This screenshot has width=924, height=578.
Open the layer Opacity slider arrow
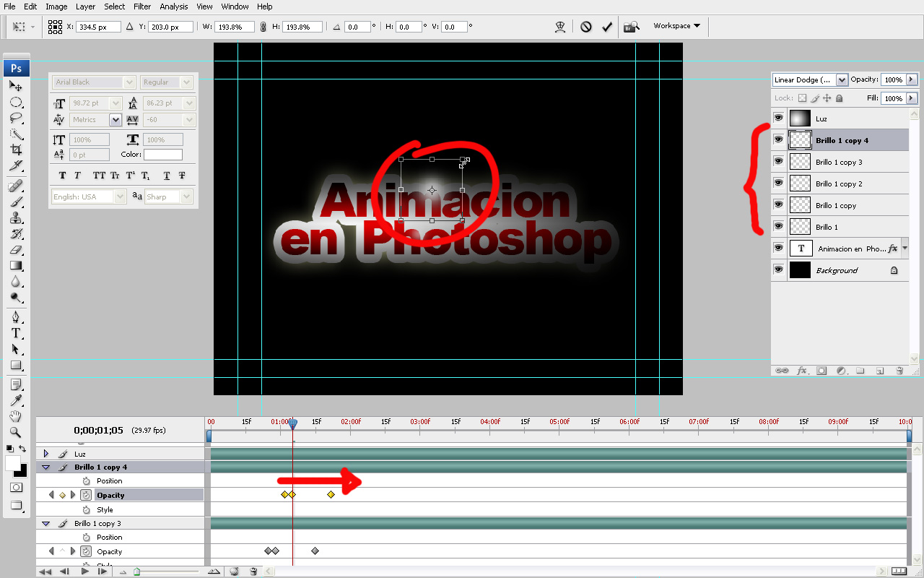pos(912,79)
